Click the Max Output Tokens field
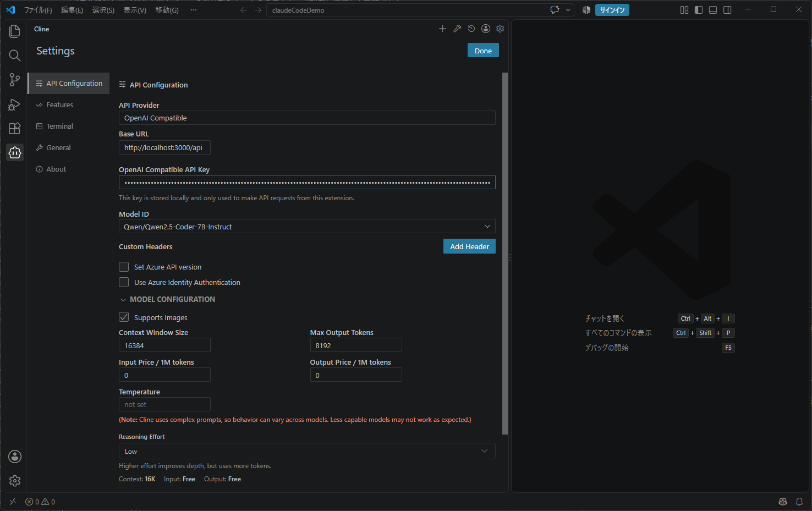This screenshot has height=511, width=812. point(356,345)
